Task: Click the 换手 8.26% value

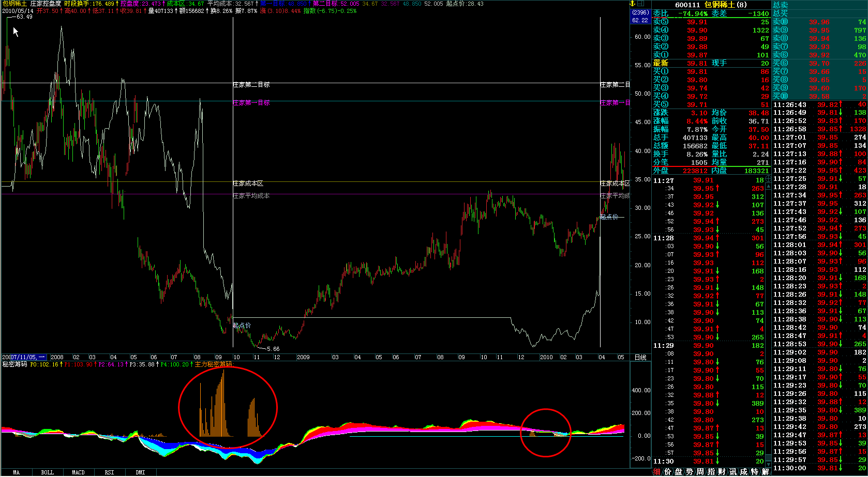Action: tap(697, 155)
